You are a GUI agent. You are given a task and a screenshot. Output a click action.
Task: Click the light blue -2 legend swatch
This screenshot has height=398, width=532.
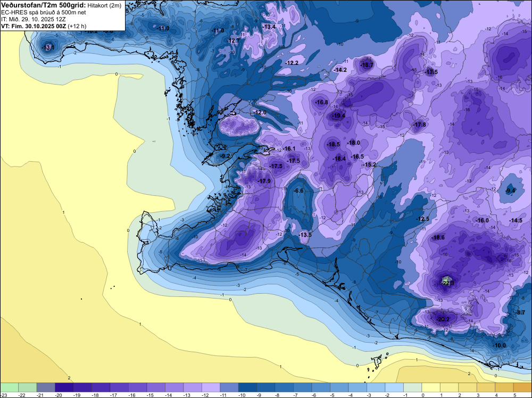pos(394,387)
